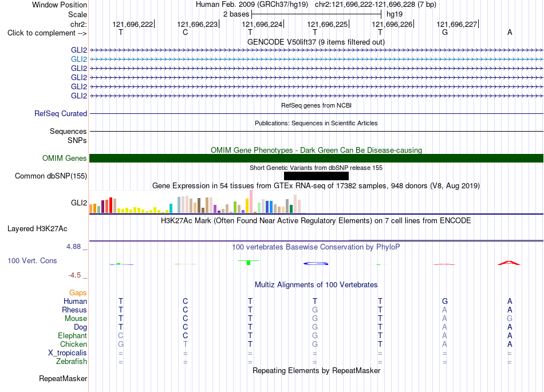Screen dimensions: 544x392
Task: Select the dark green OMIM Genes bar
Action: (316, 159)
